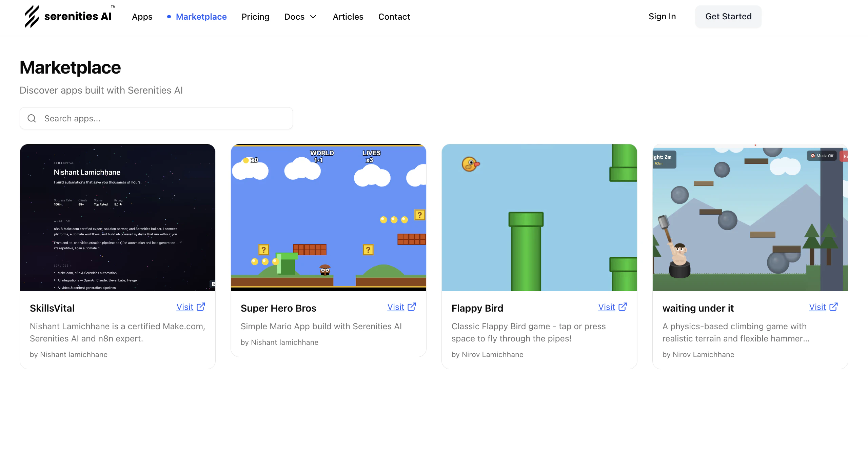Open the Articles nav item
Image resolution: width=868 pixels, height=453 pixels.
[x=348, y=17]
